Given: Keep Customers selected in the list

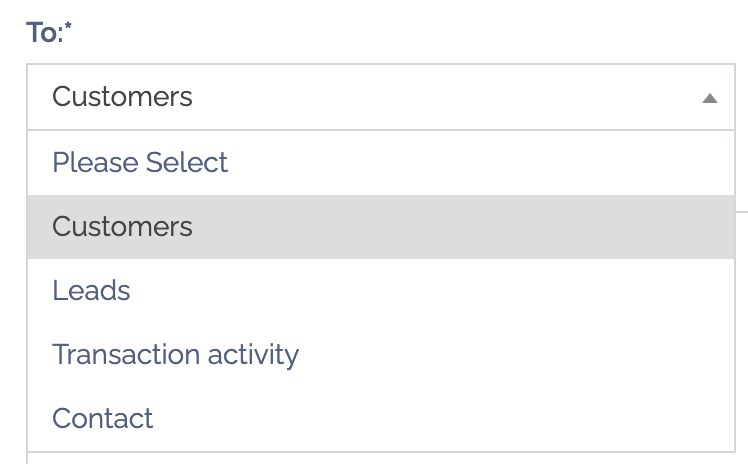Looking at the screenshot, I should [x=122, y=226].
